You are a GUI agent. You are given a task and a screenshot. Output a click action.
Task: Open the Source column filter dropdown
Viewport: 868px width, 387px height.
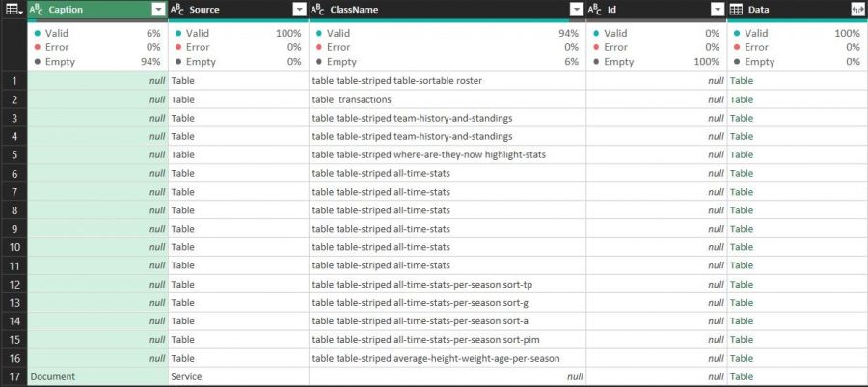pyautogui.click(x=300, y=10)
